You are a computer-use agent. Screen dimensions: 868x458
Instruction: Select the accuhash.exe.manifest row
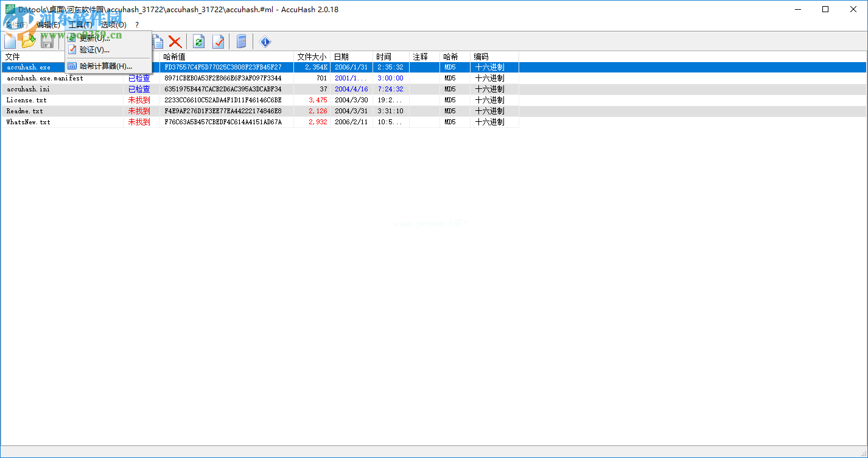pos(44,79)
